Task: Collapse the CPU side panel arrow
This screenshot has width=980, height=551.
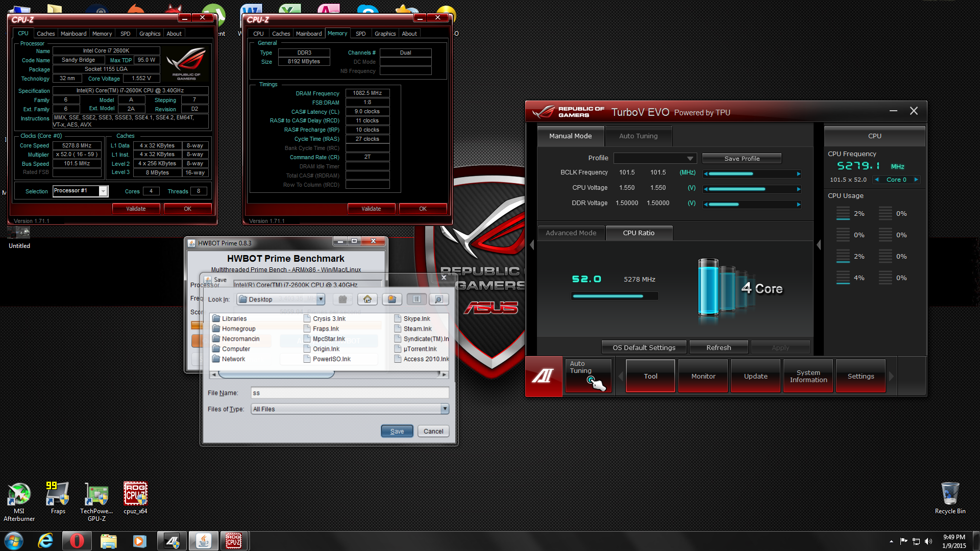Action: pos(819,245)
